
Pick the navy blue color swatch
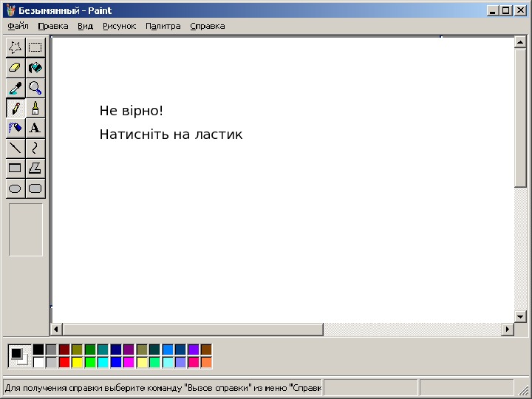coord(116,349)
